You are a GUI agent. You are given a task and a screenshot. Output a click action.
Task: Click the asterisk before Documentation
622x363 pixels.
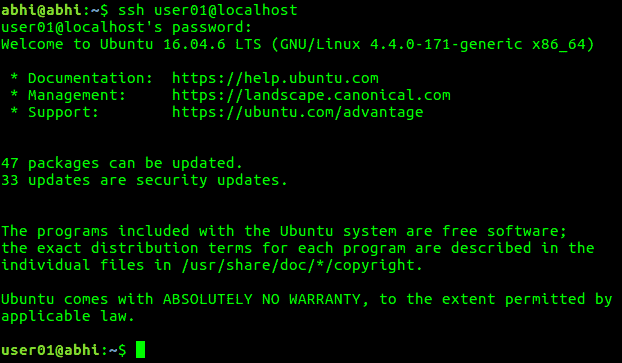coord(14,77)
